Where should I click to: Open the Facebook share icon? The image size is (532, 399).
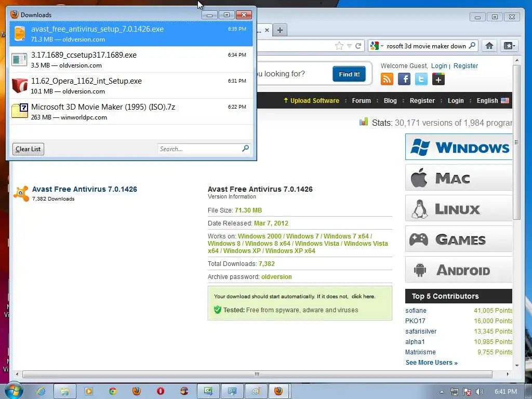tap(404, 79)
